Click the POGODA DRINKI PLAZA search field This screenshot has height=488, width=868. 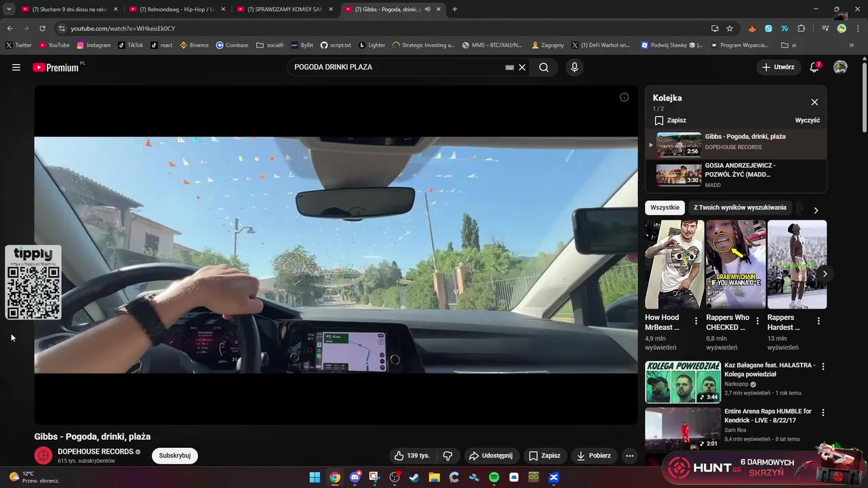397,67
